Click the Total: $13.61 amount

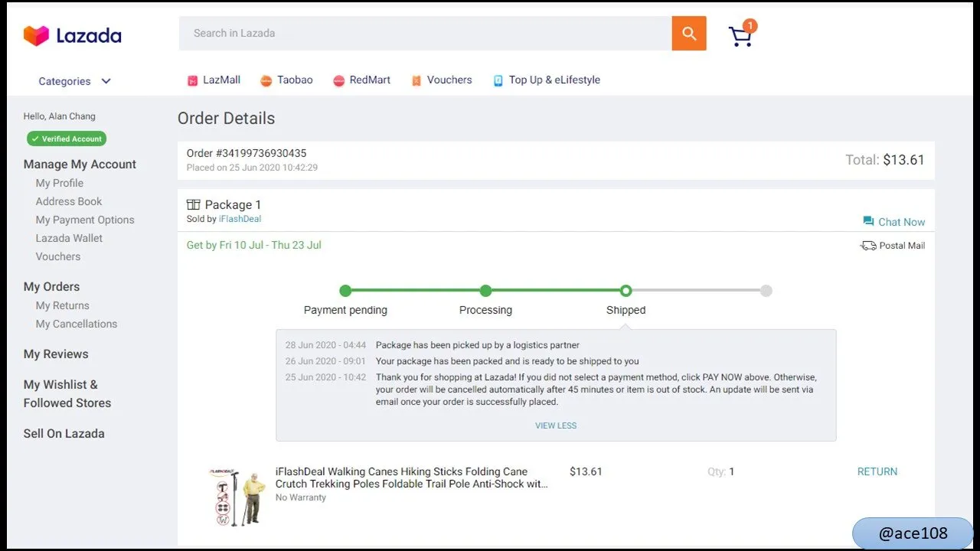tap(885, 160)
